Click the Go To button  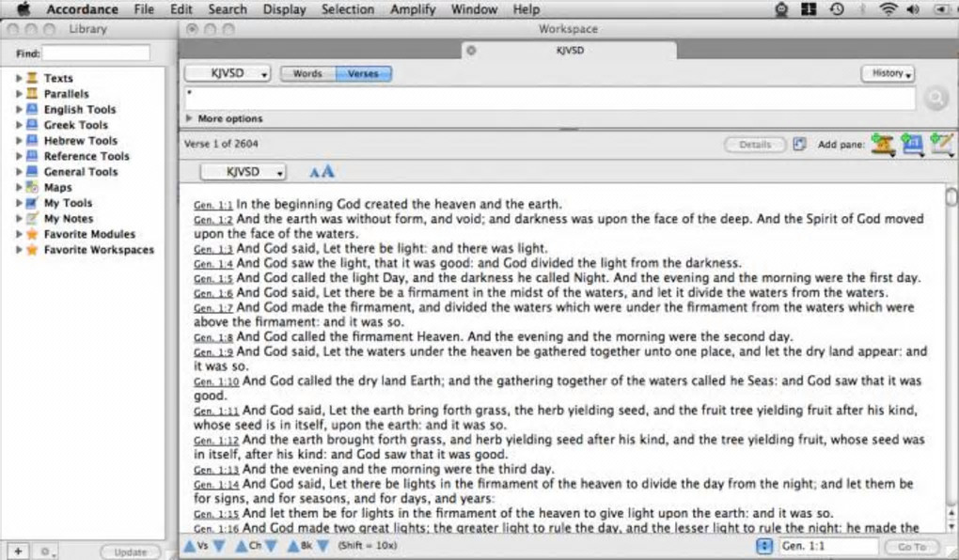pos(912,547)
